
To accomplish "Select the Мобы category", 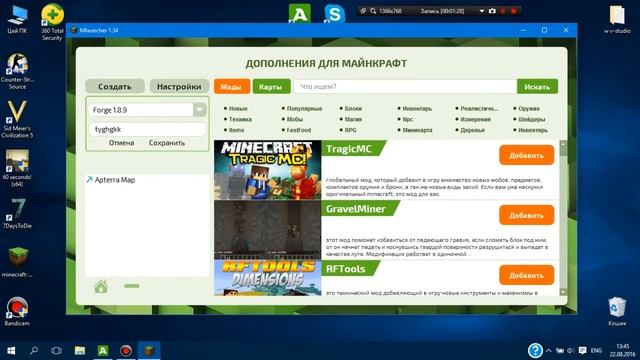I will (294, 119).
